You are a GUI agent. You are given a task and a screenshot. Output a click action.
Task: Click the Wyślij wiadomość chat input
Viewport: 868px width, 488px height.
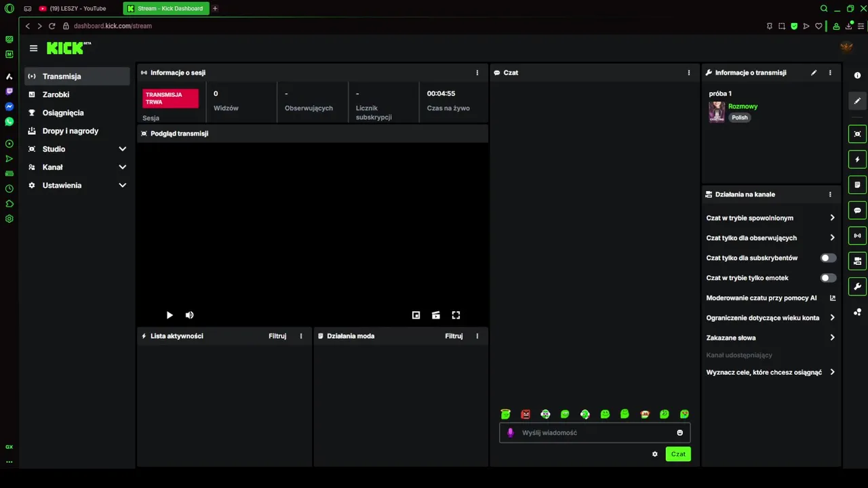(595, 433)
